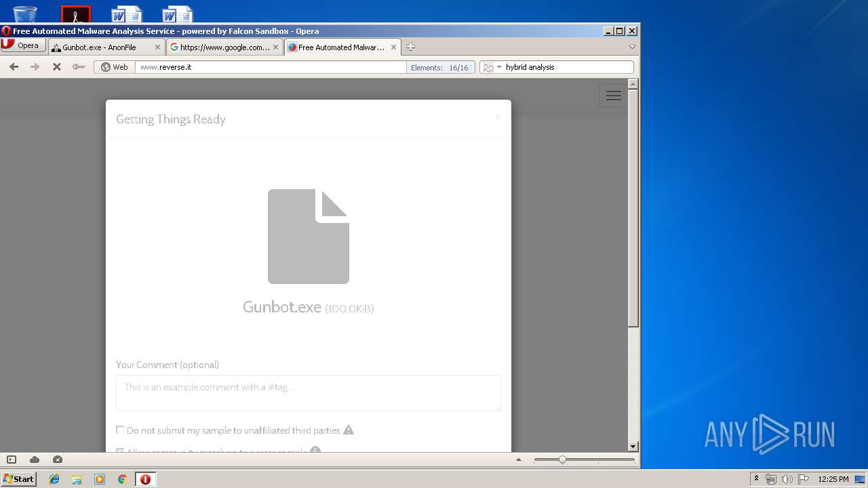Switch to the google.com tab

click(x=224, y=47)
